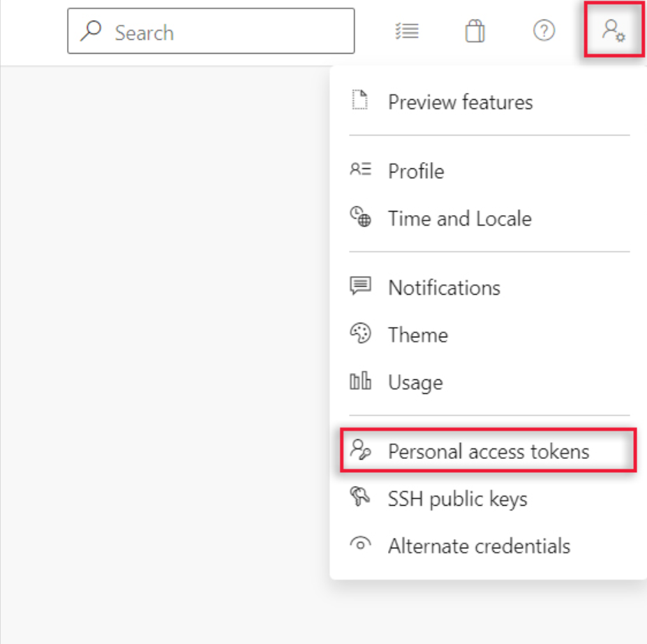This screenshot has width=647, height=644.
Task: Open the Profile menu entry
Action: click(416, 171)
